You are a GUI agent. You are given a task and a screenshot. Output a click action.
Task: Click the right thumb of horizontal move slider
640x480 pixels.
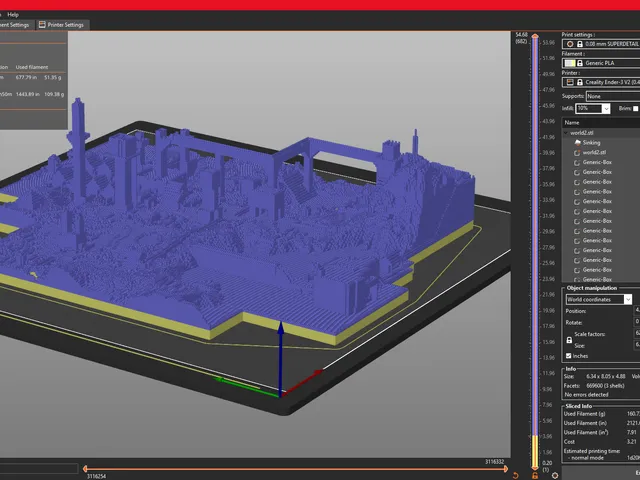pyautogui.click(x=507, y=469)
